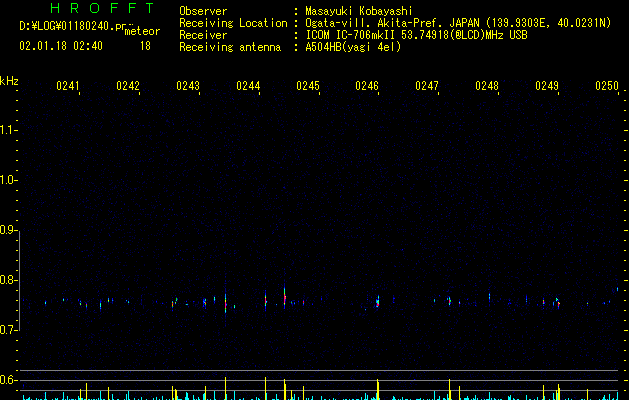Click the HROFFT title text
The width and height of the screenshot is (629, 400).
[x=102, y=8]
